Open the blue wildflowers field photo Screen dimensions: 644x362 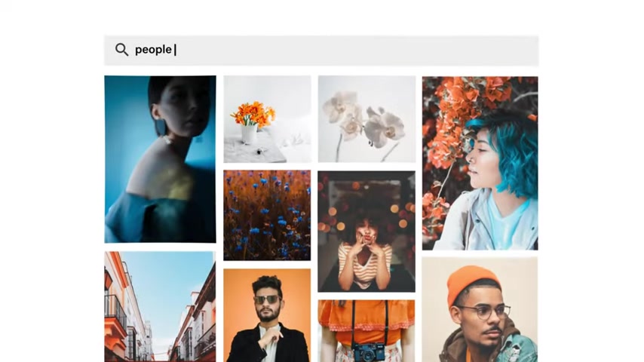[268, 215]
